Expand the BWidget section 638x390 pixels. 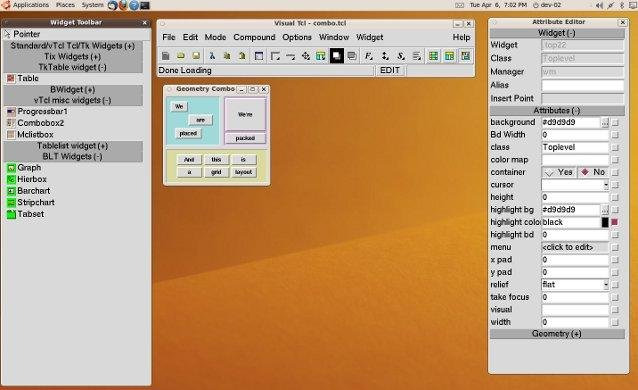tap(73, 89)
